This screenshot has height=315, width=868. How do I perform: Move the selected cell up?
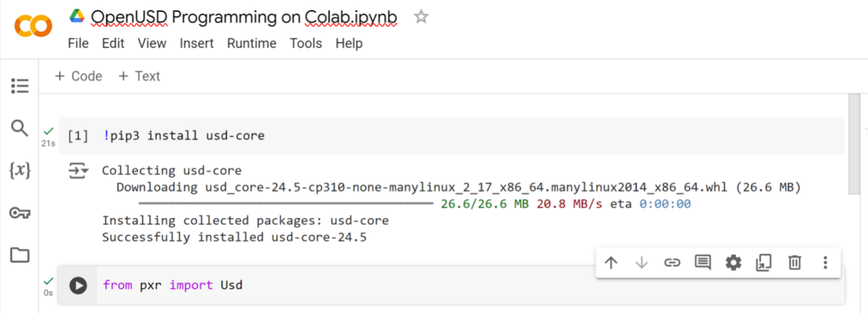click(611, 263)
